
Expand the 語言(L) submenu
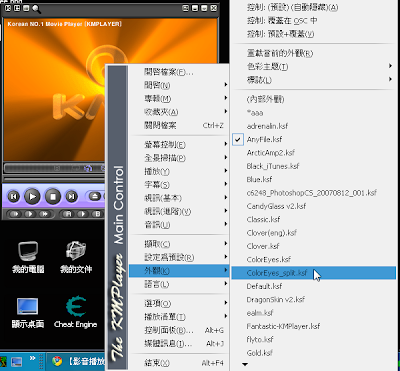coord(179,284)
